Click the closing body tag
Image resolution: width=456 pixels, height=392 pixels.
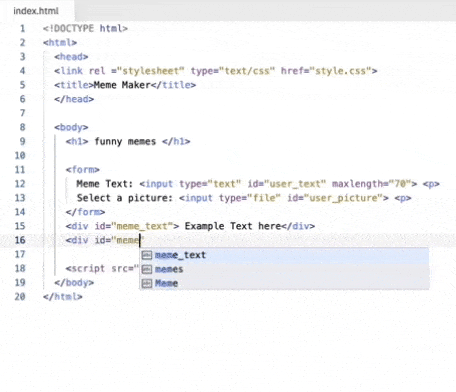(74, 283)
